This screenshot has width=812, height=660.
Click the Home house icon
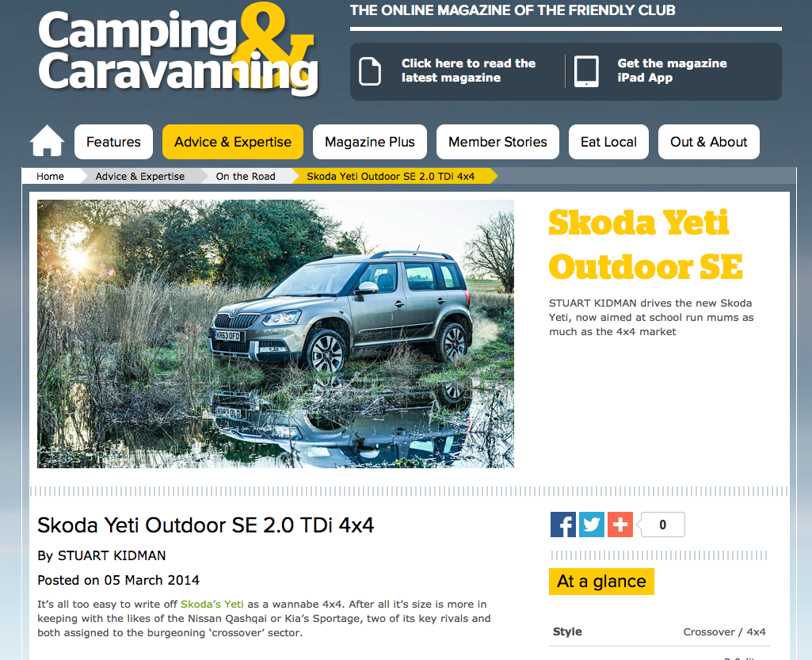47,140
